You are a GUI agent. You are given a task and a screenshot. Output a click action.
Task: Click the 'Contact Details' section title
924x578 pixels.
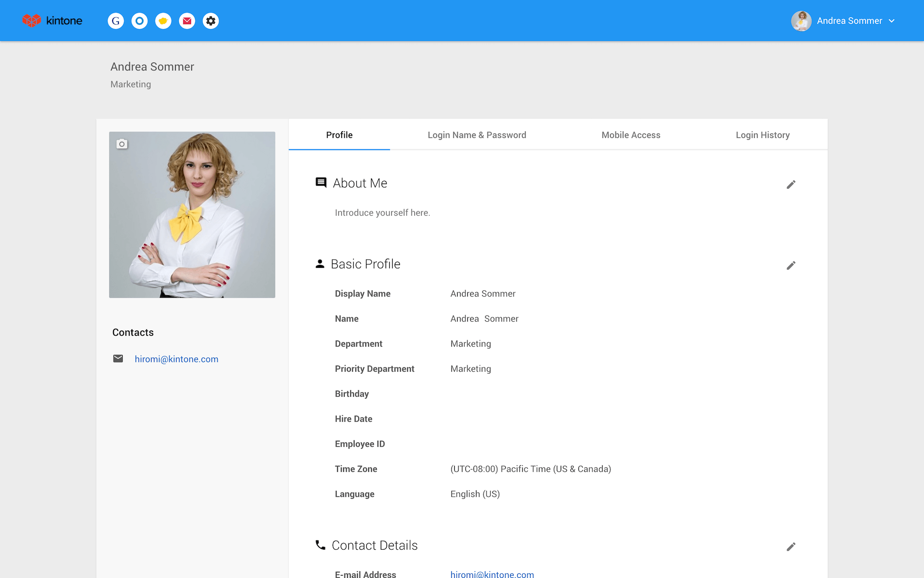tap(375, 545)
